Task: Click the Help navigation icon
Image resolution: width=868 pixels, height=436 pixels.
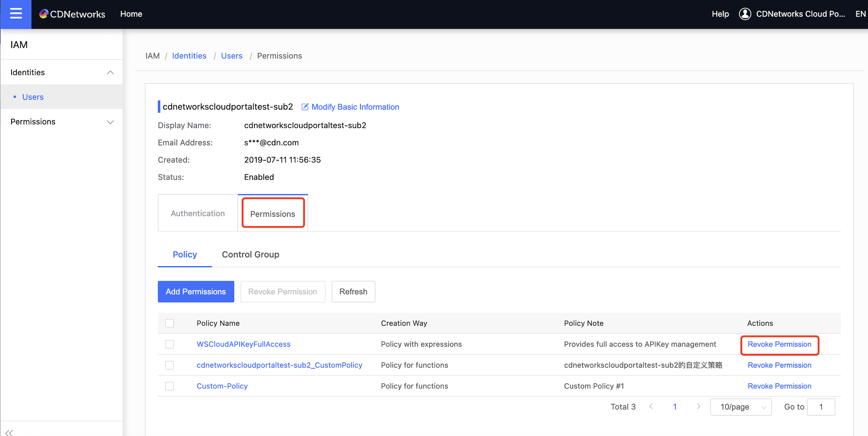Action: pos(721,14)
